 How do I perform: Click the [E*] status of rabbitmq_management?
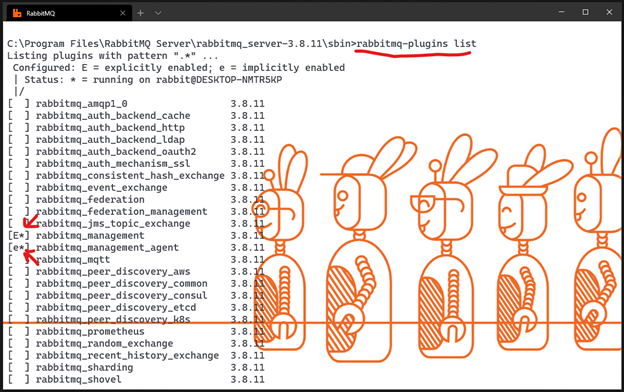click(x=19, y=236)
